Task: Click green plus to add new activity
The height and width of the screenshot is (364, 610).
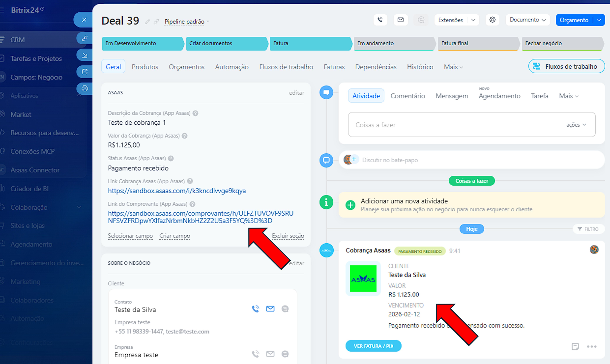Action: pos(350,205)
